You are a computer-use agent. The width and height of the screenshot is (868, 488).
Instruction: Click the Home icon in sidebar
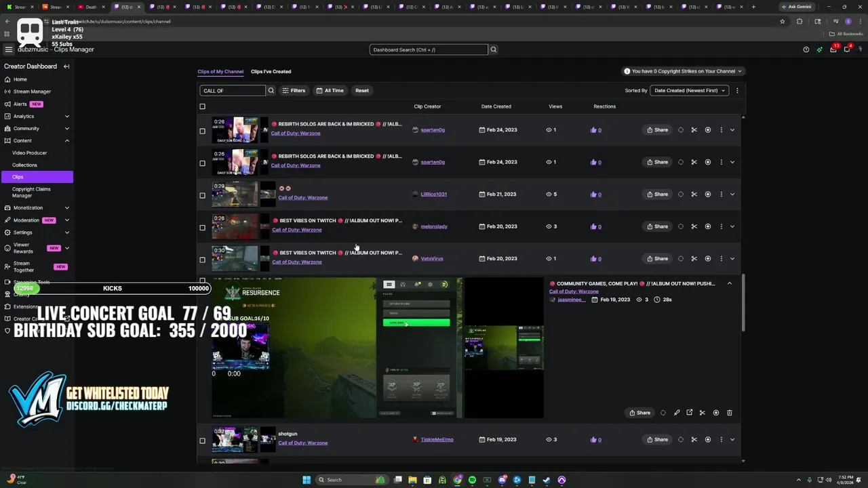click(7, 79)
